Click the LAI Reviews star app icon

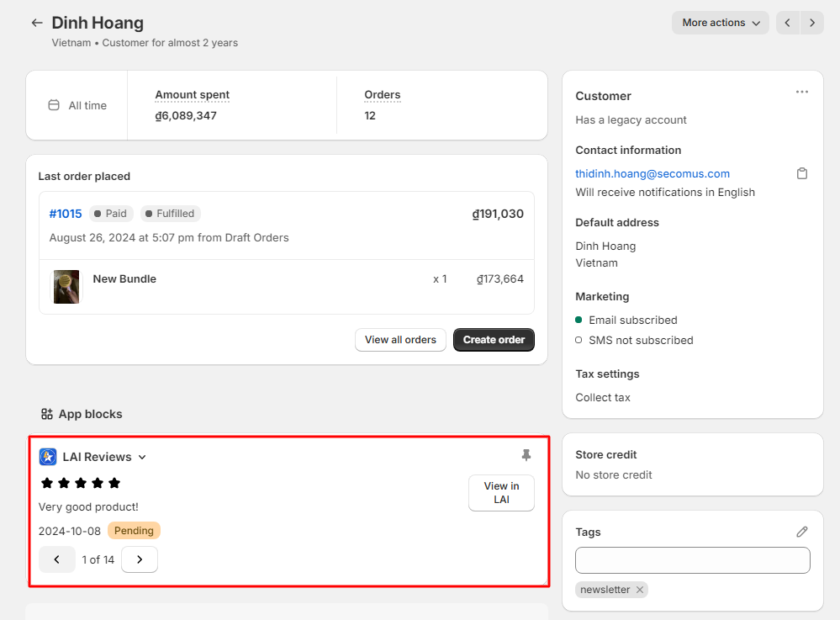tap(48, 457)
